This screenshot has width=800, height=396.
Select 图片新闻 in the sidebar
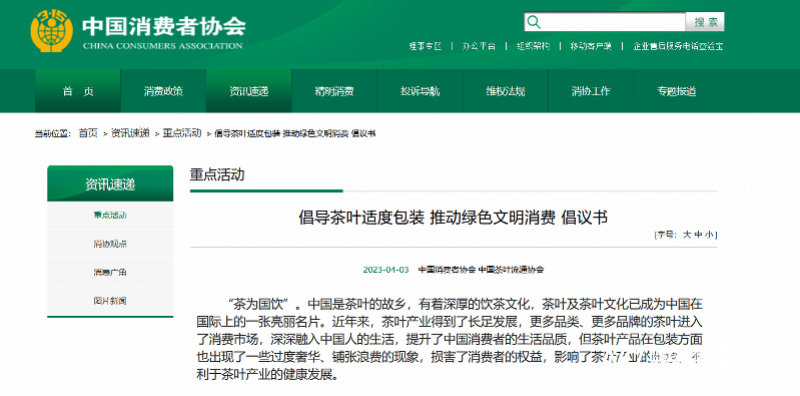tap(110, 301)
